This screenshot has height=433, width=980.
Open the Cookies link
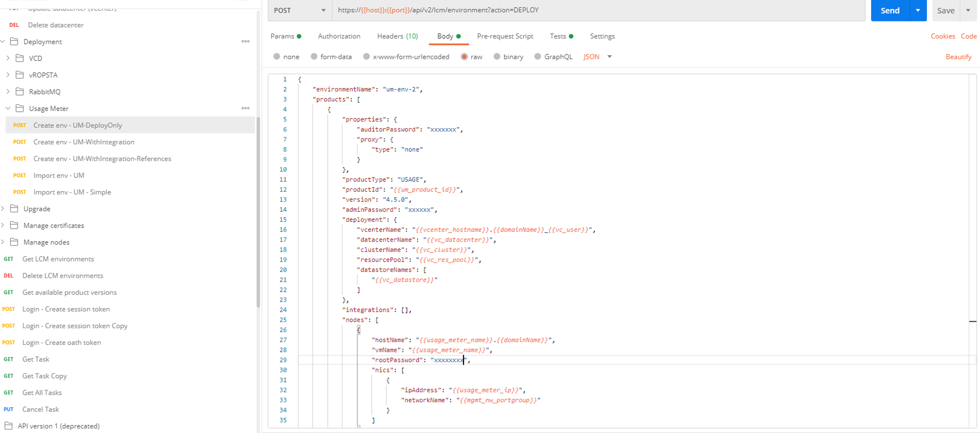pos(943,36)
